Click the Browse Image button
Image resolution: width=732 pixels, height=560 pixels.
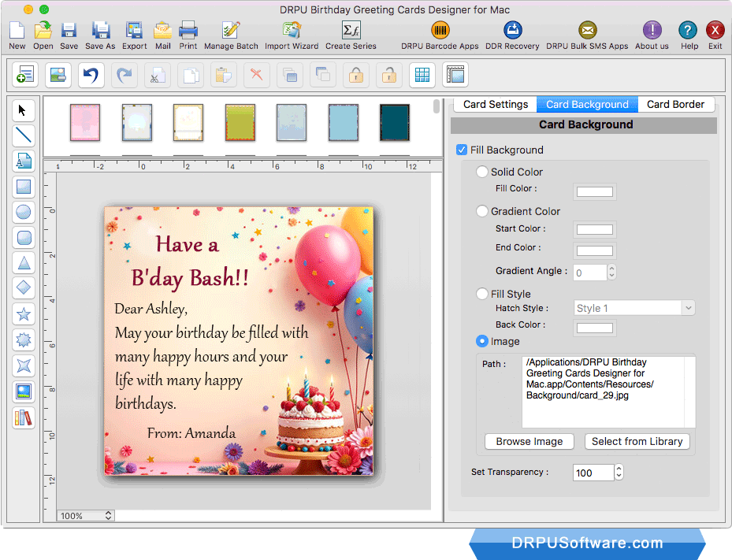[529, 441]
